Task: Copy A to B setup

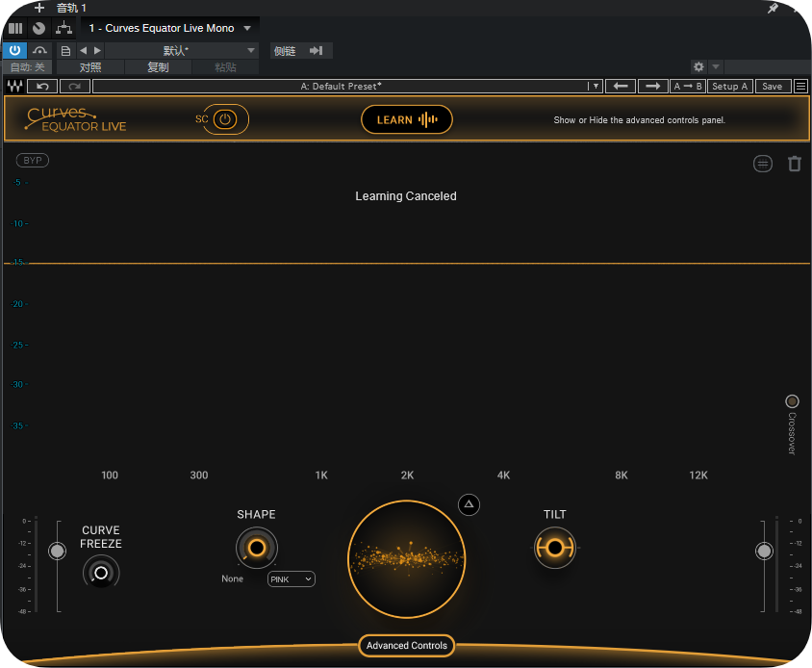Action: pyautogui.click(x=688, y=87)
